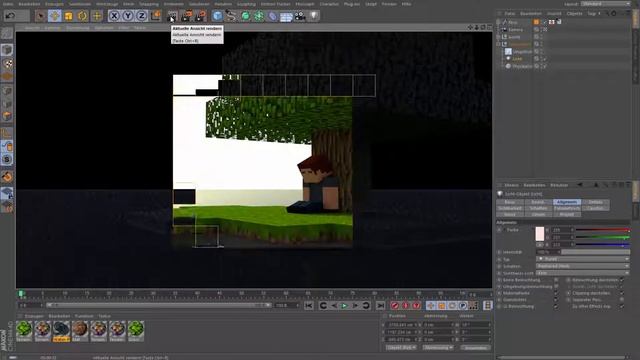Adjust the red color slider

pyautogui.click(x=603, y=230)
